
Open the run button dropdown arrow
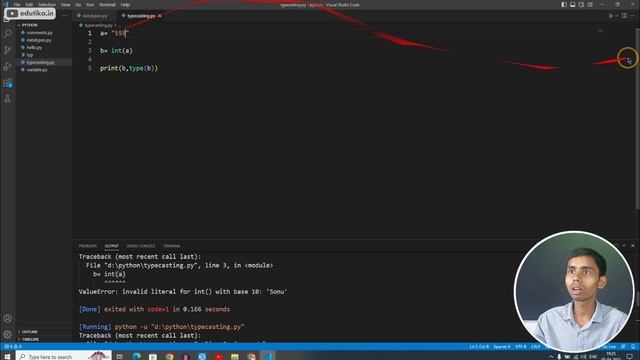pyautogui.click(x=616, y=16)
